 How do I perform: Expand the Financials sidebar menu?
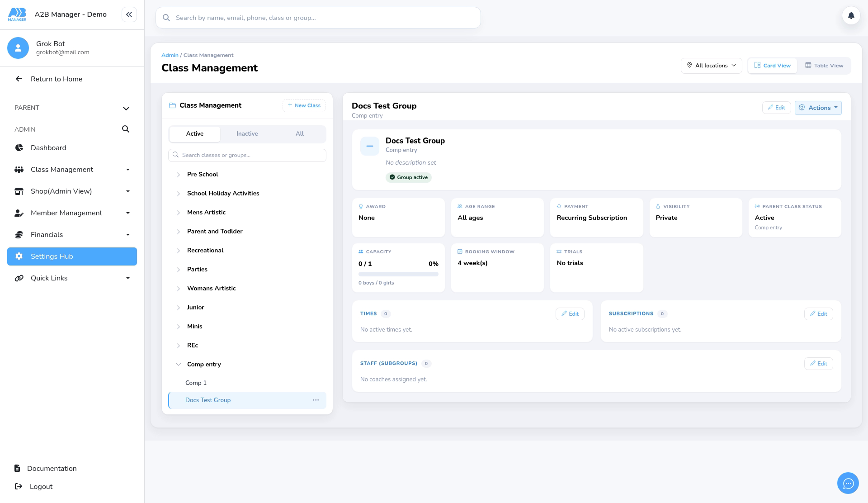coord(128,235)
